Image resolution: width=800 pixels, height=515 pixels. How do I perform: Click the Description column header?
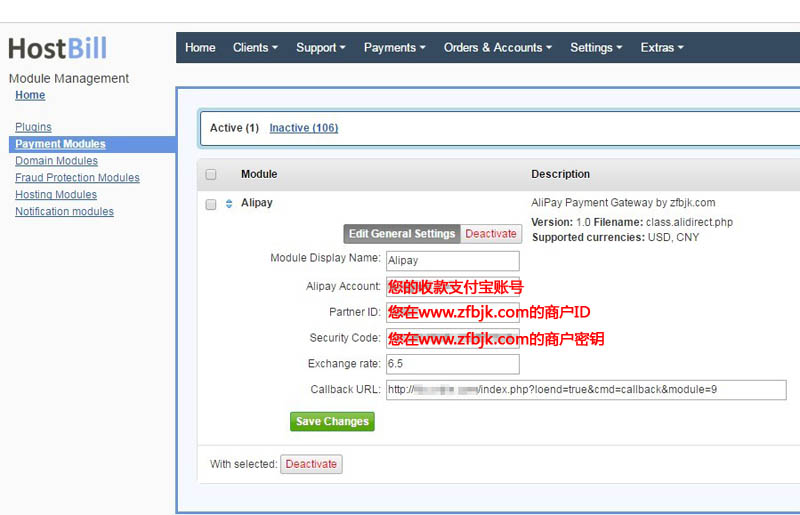tap(560, 174)
